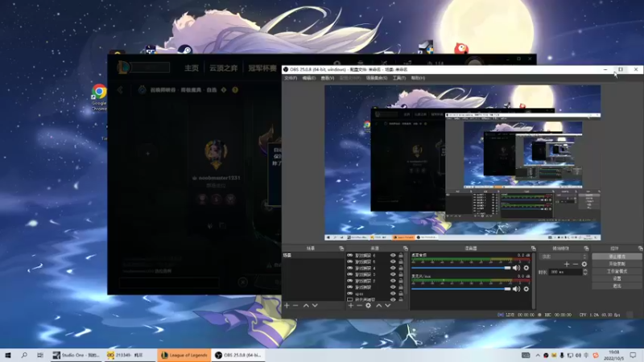
Task: Open the OBS 编辑(E) menu
Action: pyautogui.click(x=309, y=78)
